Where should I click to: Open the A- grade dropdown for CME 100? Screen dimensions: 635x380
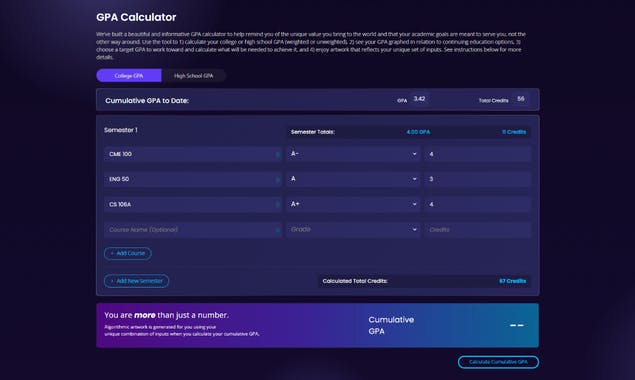[354, 154]
